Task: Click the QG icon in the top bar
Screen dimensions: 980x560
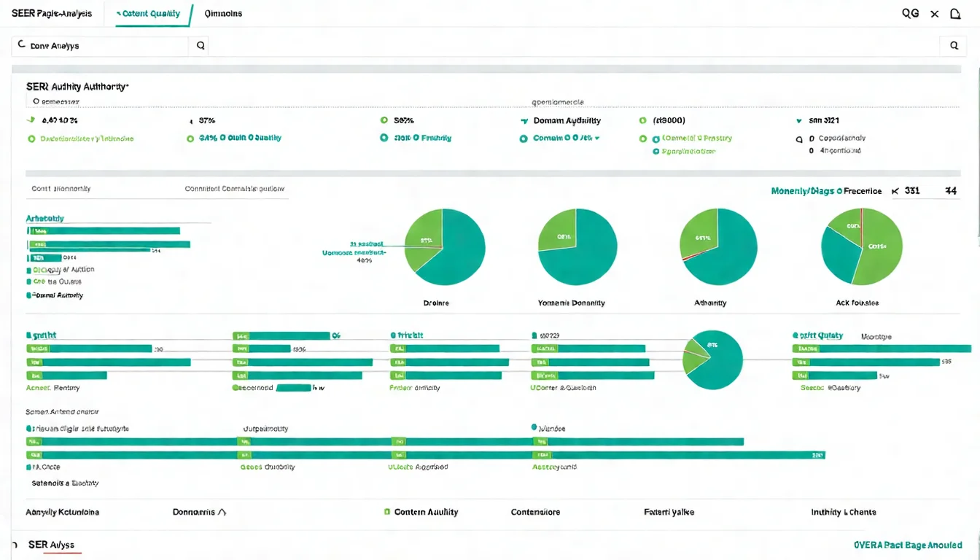Action: click(910, 14)
